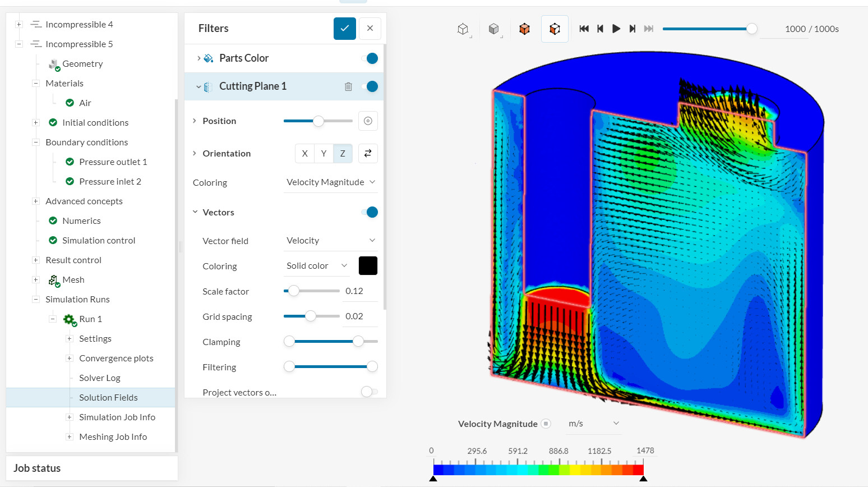Click the 1000 / 1000s time field
The width and height of the screenshot is (868, 487).
click(811, 29)
